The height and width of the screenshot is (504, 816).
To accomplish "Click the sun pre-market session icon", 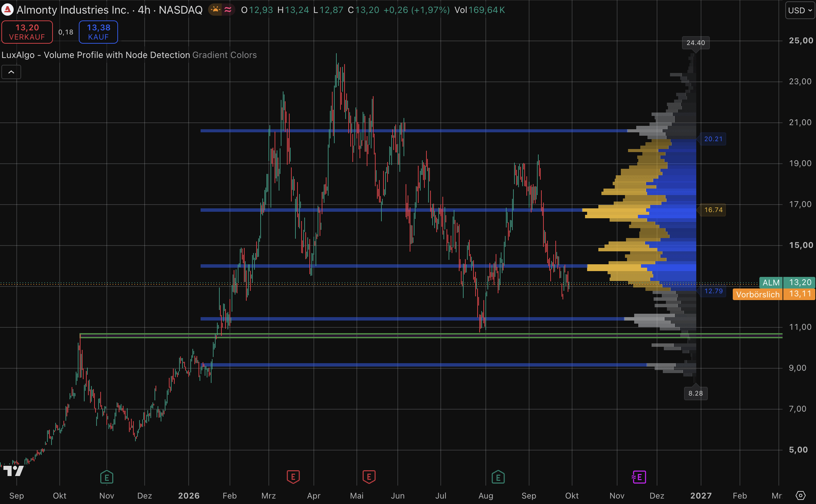I will pyautogui.click(x=215, y=10).
